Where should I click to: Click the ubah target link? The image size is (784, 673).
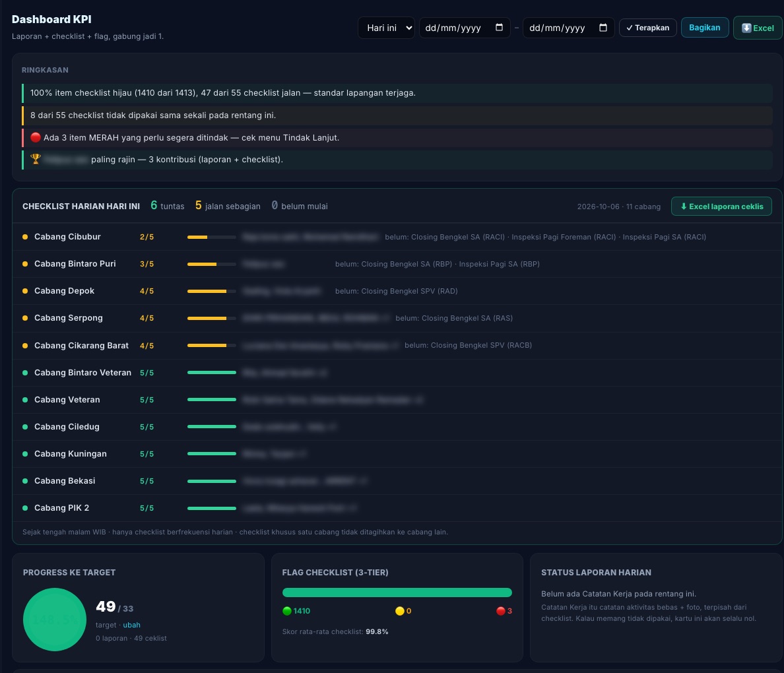(131, 625)
